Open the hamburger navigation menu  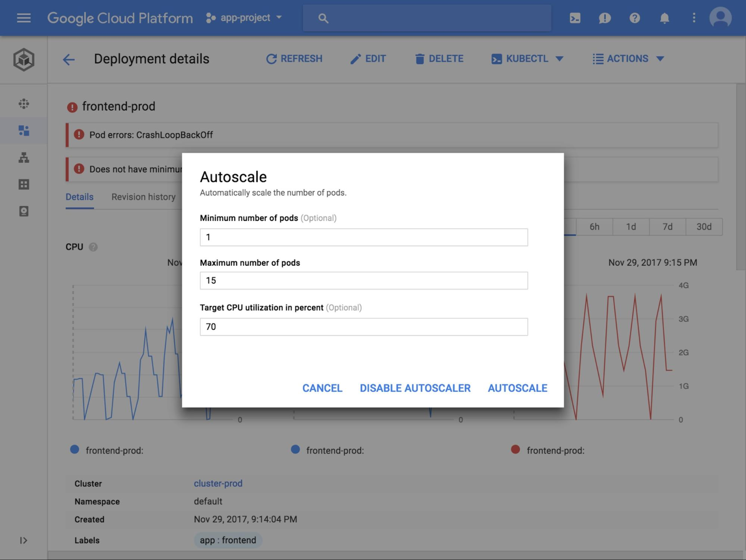click(23, 18)
